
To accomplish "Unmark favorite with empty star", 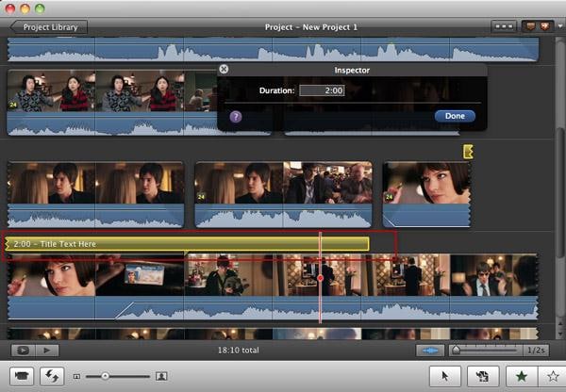I will (x=552, y=376).
